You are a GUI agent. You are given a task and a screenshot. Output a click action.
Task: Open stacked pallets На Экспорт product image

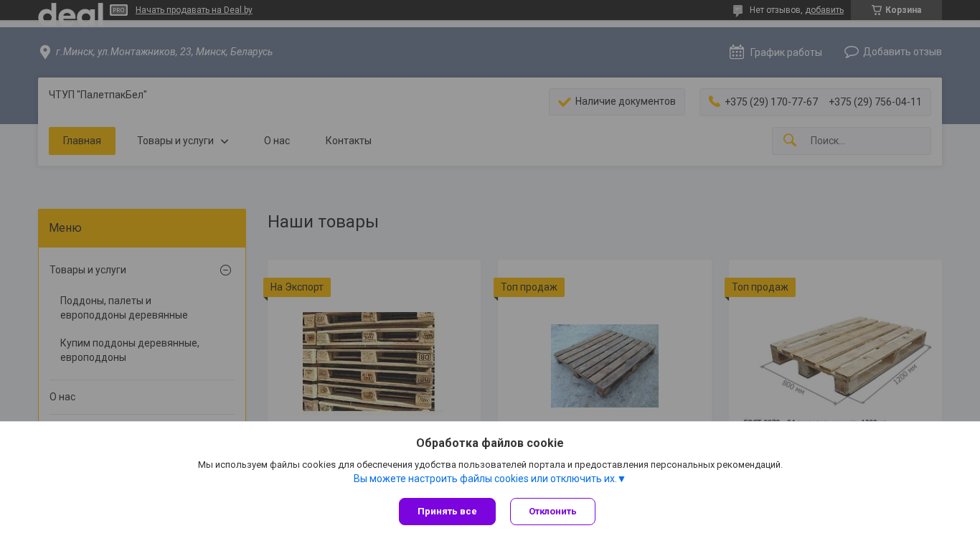pyautogui.click(x=368, y=361)
